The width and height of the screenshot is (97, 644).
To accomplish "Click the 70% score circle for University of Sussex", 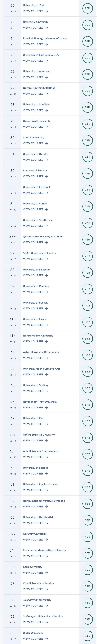I will pos(87,306).
